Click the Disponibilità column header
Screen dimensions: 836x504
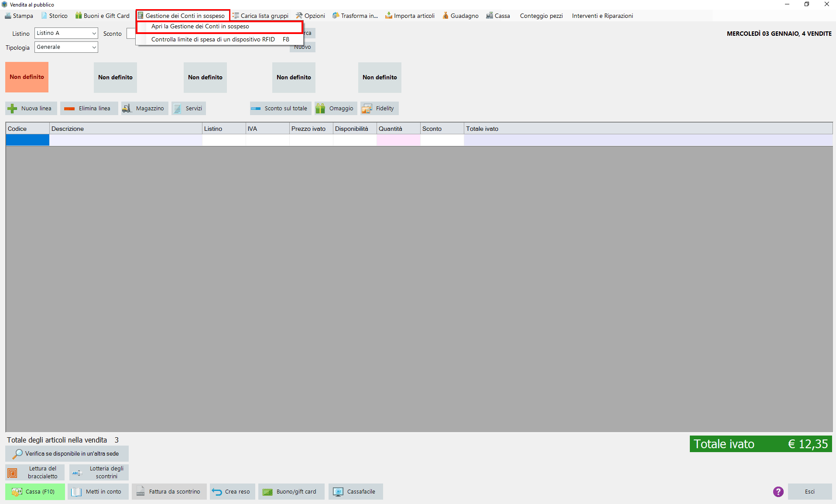(355, 129)
